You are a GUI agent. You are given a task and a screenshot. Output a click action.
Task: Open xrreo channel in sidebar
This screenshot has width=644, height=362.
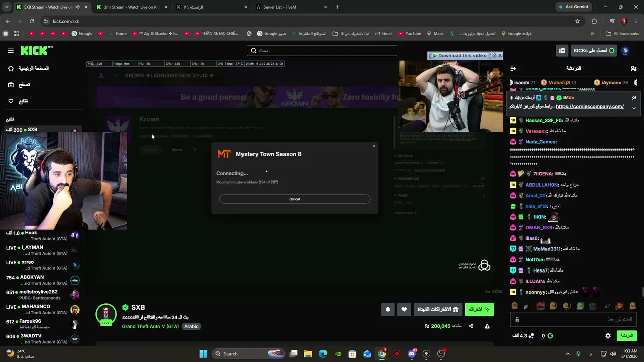click(43, 265)
